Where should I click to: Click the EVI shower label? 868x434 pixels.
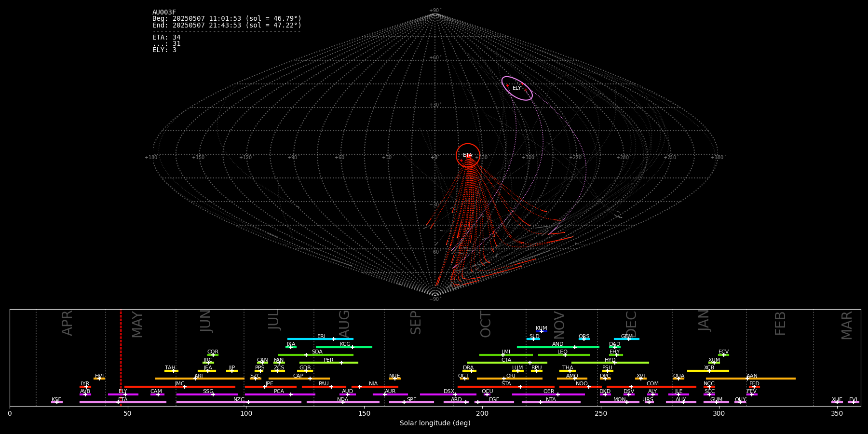(854, 400)
